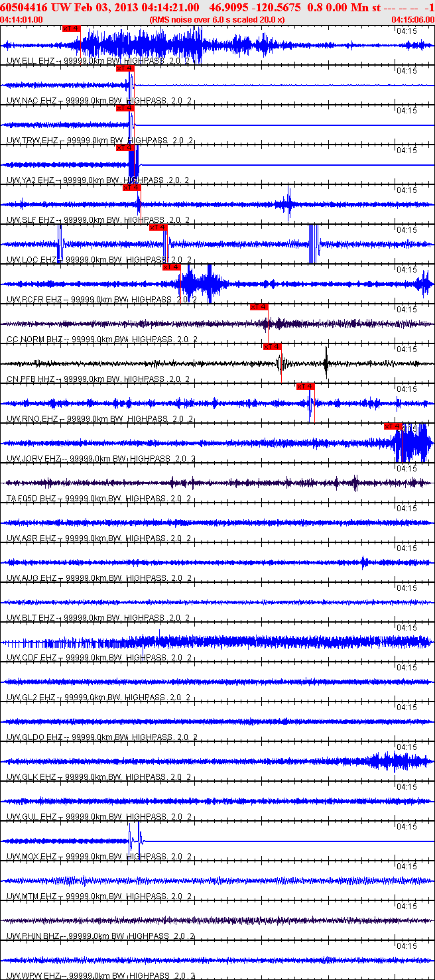Select the red pick flag on the UW.NAC trace
The width and height of the screenshot is (435, 980).
pos(125,68)
